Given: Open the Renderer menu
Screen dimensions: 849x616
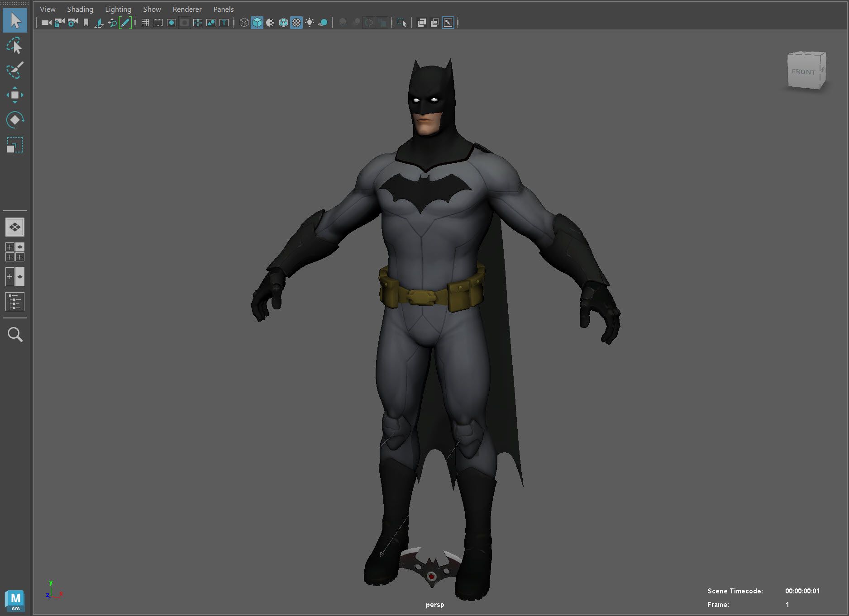Looking at the screenshot, I should [187, 9].
